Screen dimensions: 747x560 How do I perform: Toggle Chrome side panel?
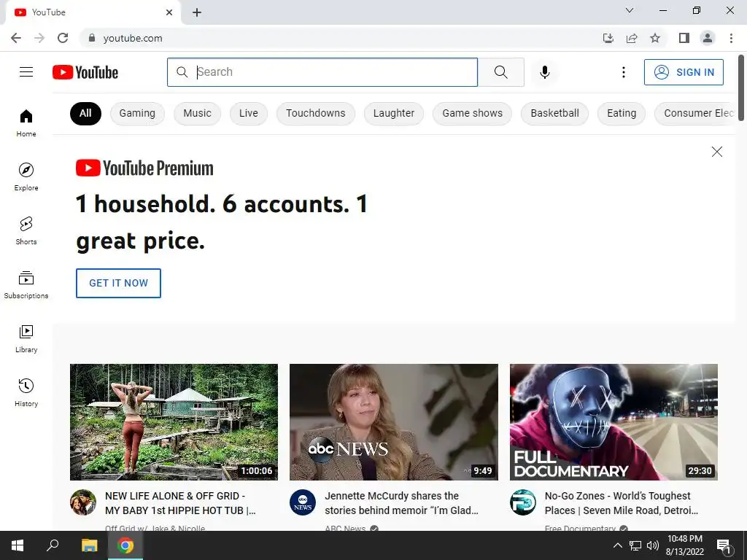pos(684,38)
